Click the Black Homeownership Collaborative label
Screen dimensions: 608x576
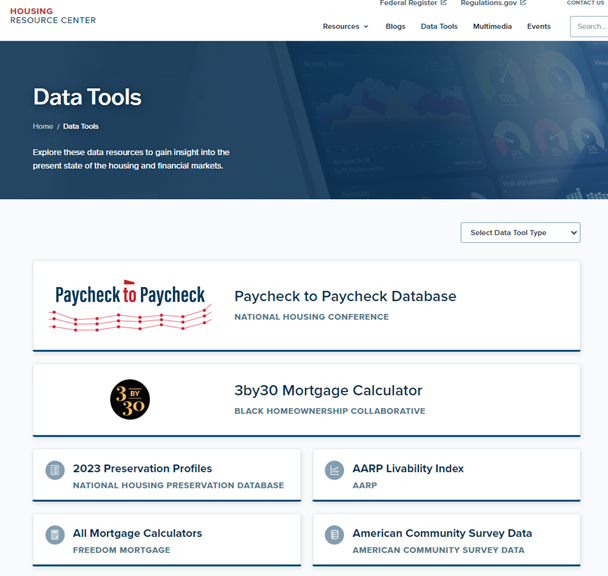coord(330,411)
